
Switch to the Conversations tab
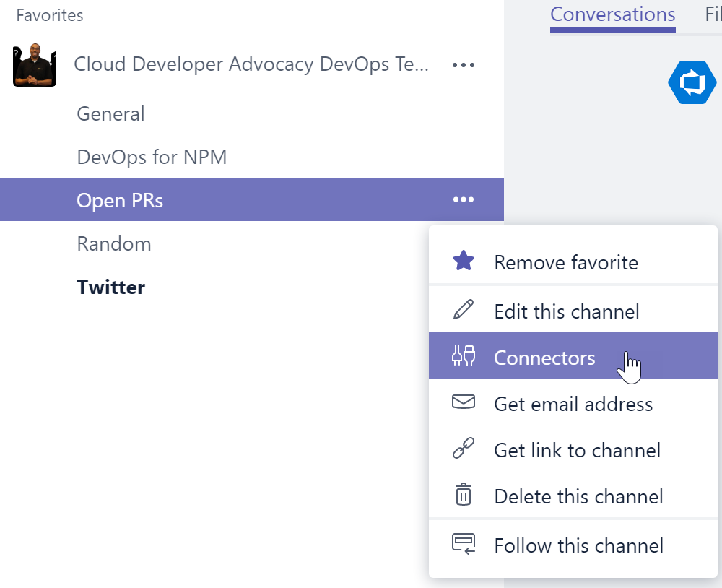click(612, 14)
